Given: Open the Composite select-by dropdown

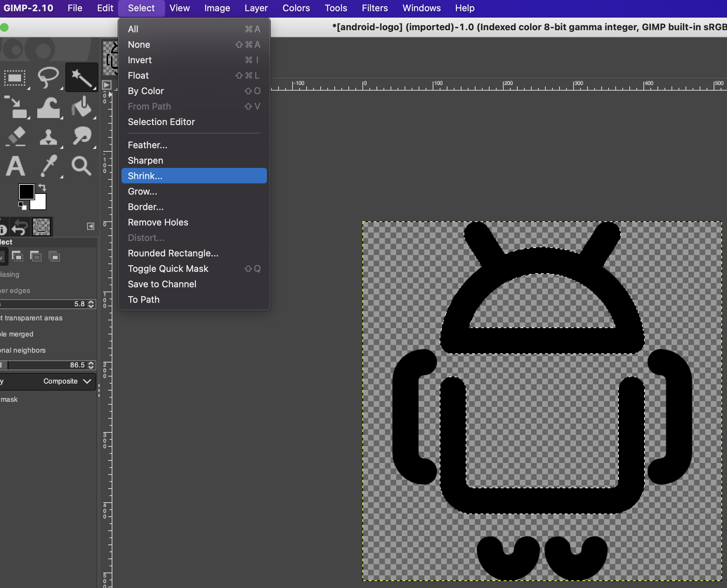Looking at the screenshot, I should pos(67,381).
